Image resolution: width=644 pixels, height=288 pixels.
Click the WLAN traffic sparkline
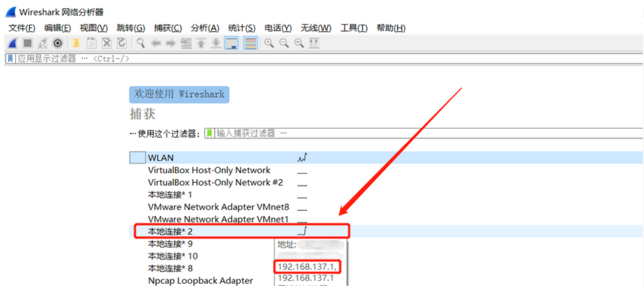click(303, 157)
